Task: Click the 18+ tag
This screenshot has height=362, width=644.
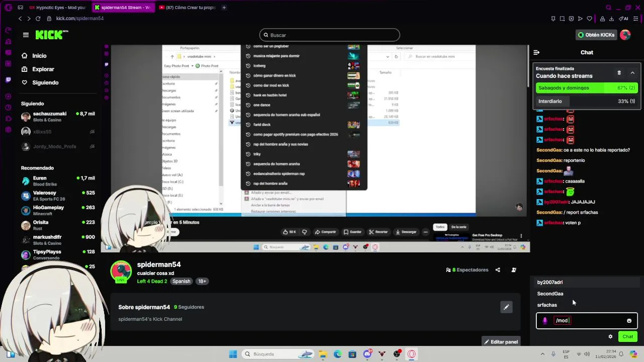Action: [202, 281]
